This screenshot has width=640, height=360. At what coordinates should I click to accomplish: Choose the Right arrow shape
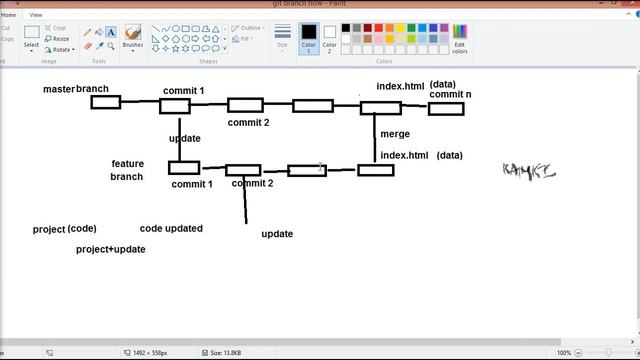click(x=196, y=39)
